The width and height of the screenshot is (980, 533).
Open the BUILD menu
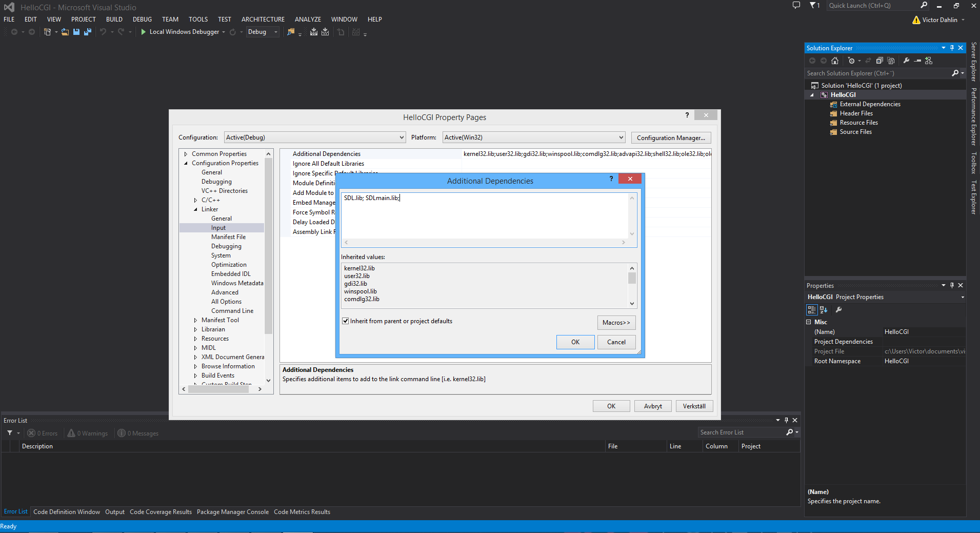(114, 19)
